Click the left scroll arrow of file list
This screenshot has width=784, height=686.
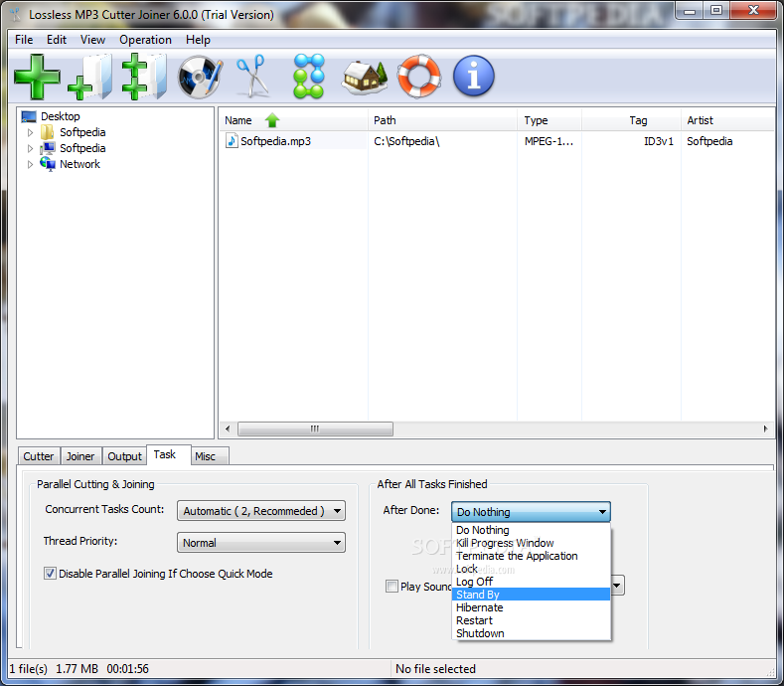pyautogui.click(x=228, y=429)
